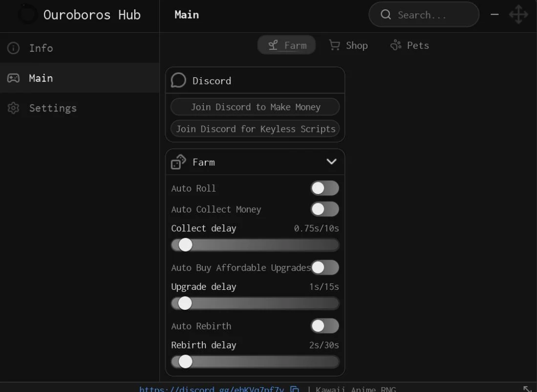The image size is (537, 392).
Task: Click the Settings gear icon
Action: tap(13, 108)
